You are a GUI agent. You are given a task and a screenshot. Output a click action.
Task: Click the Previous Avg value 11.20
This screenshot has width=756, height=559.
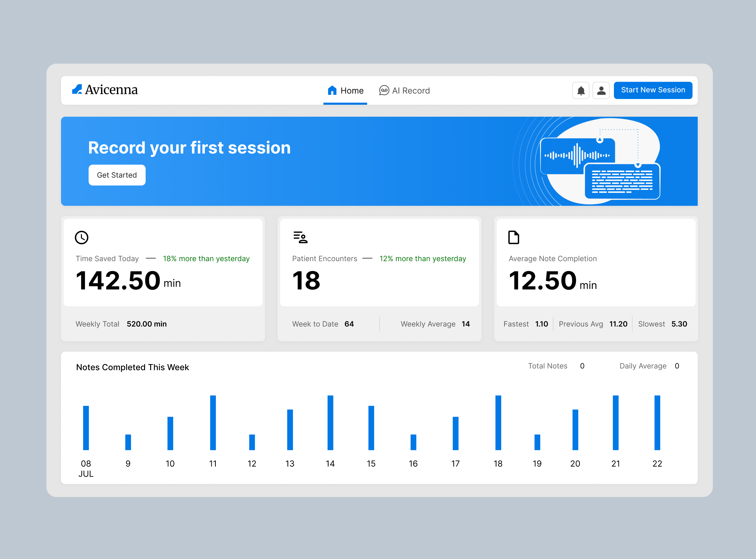point(618,324)
